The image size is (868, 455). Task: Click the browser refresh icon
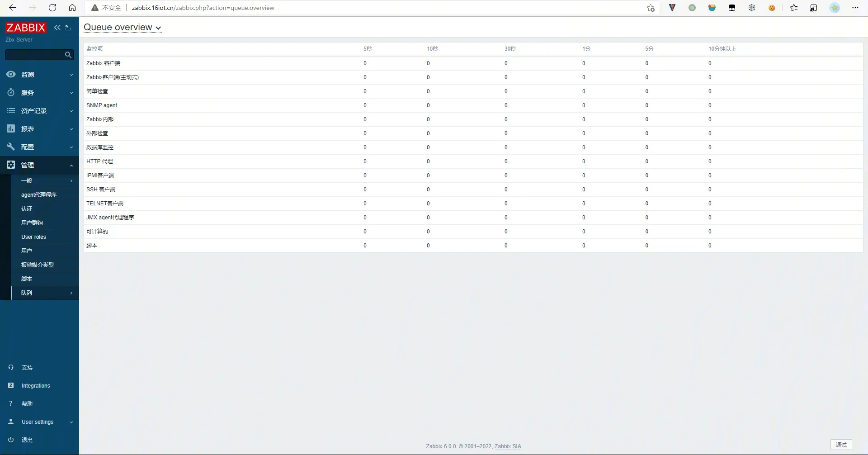tap(52, 8)
